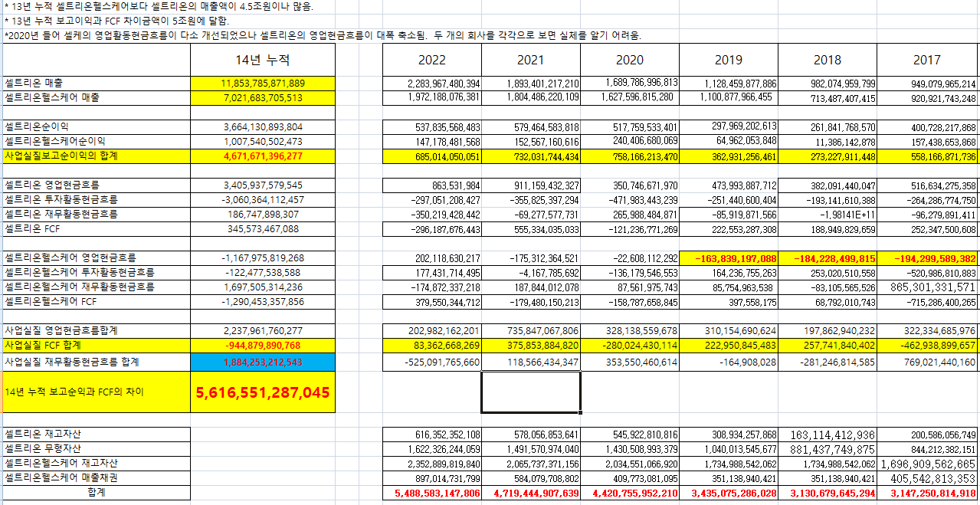Image resolution: width=980 pixels, height=505 pixels.
Task: Select the '셀트리온 매출' row label
Action: (97, 83)
